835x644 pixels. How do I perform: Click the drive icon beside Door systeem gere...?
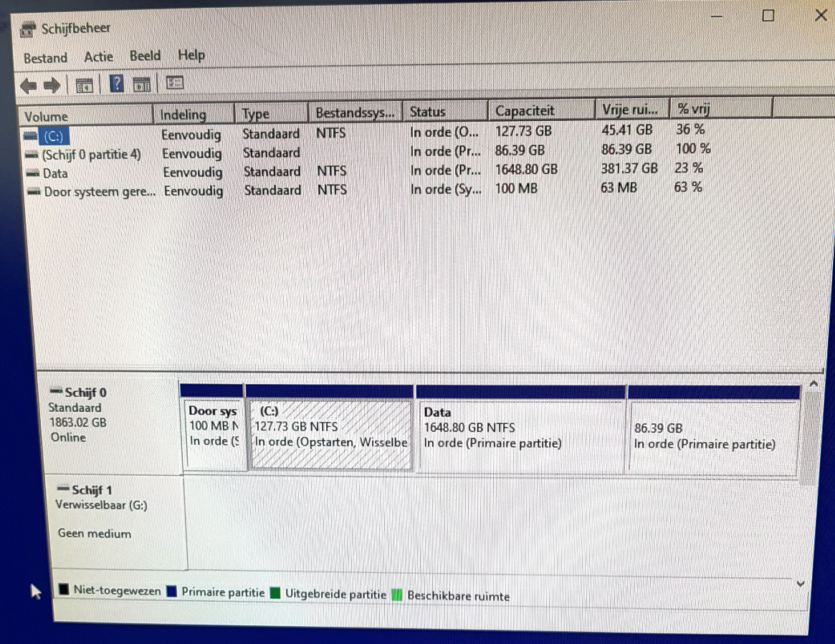coord(34,192)
